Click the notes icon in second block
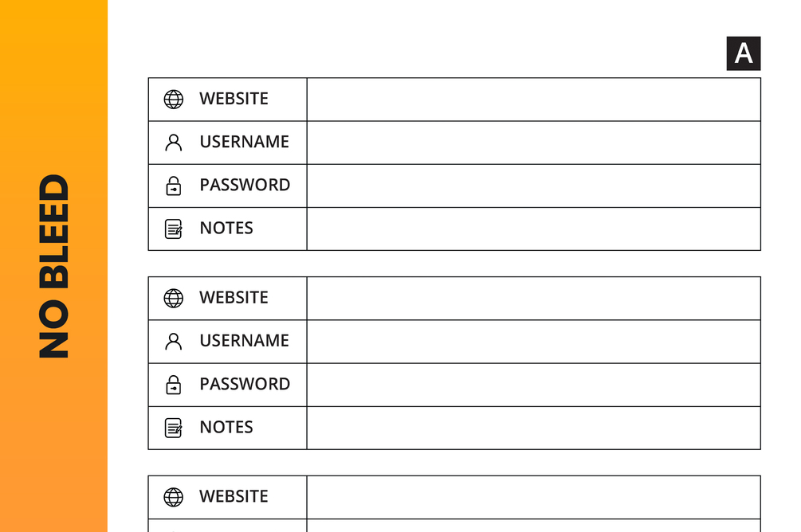Image resolution: width=801 pixels, height=532 pixels. pos(173,428)
